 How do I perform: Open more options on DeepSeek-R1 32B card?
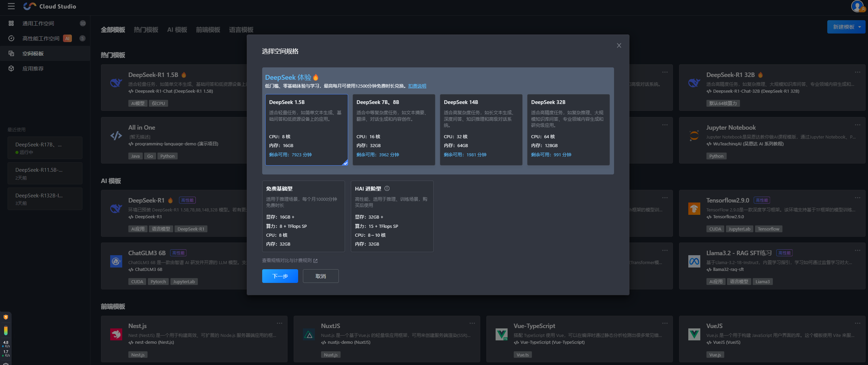click(857, 72)
